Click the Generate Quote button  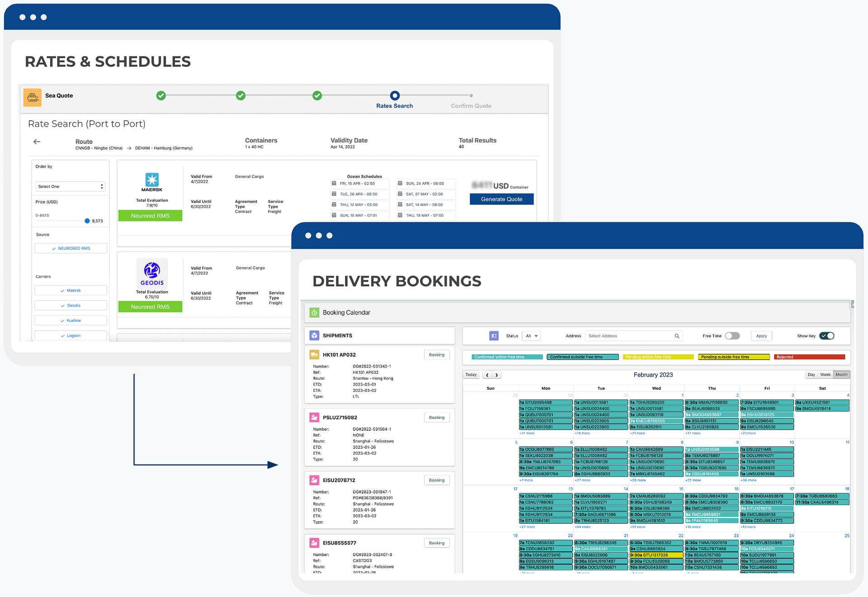501,199
